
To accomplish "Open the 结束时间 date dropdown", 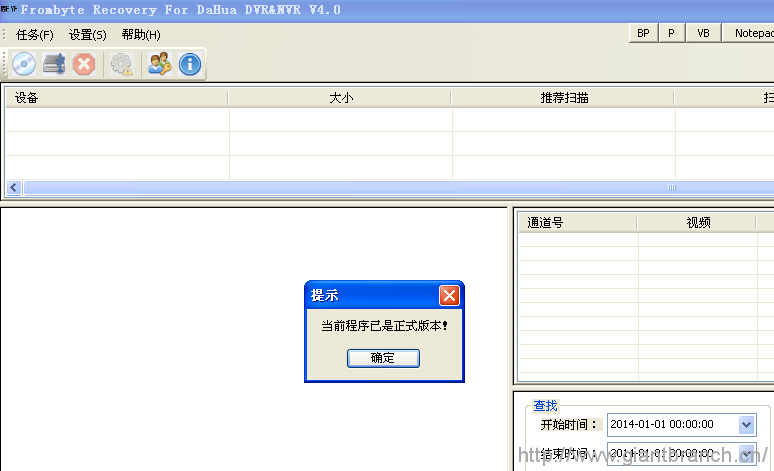I will (x=746, y=453).
